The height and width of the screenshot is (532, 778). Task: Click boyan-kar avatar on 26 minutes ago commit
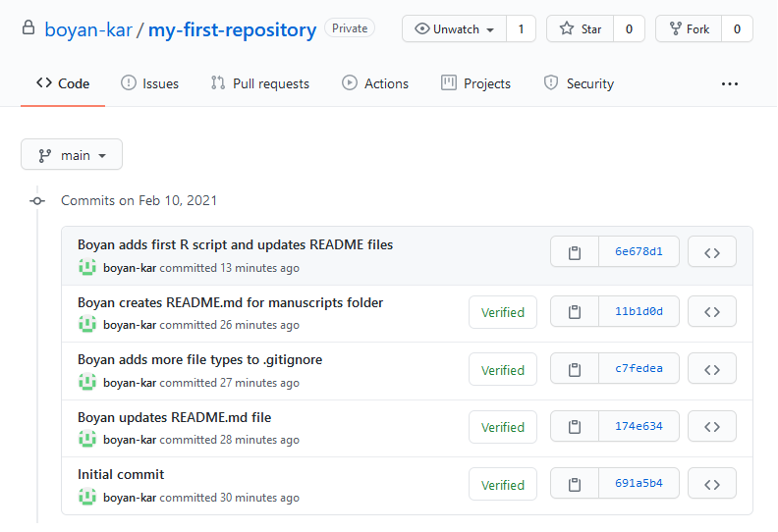[x=87, y=325]
